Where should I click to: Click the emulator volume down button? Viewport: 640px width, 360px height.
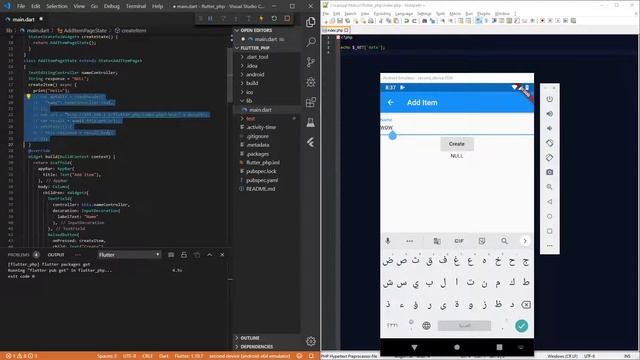[x=549, y=129]
